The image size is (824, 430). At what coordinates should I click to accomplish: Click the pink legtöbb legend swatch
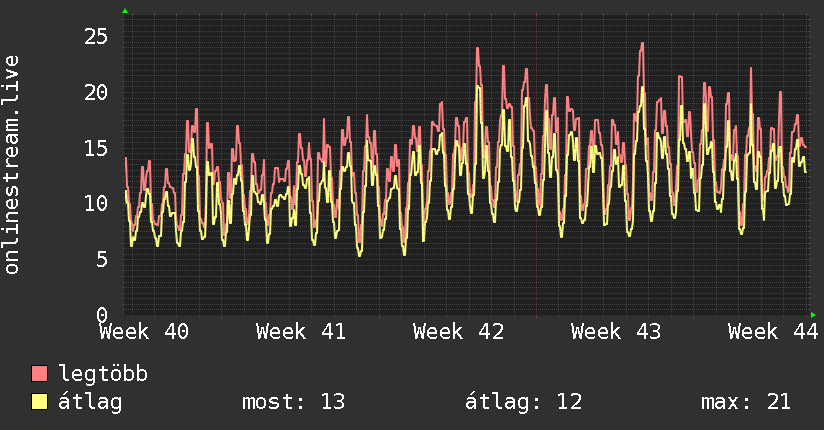(x=39, y=373)
